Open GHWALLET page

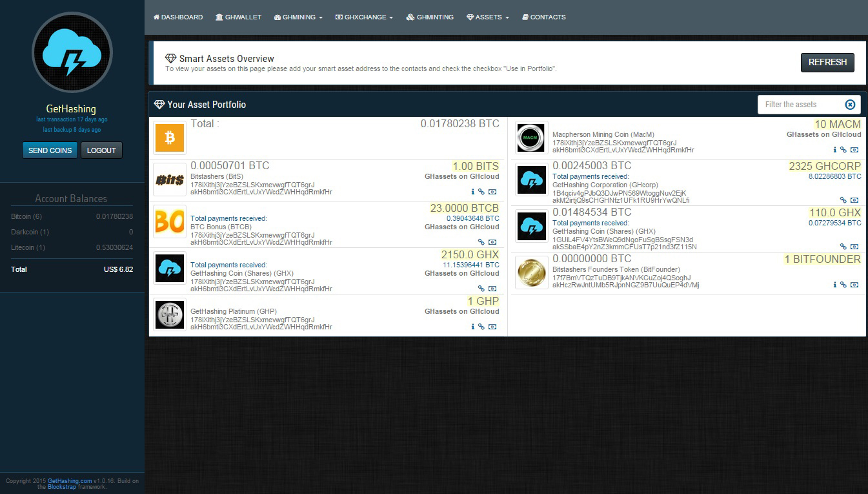(238, 17)
